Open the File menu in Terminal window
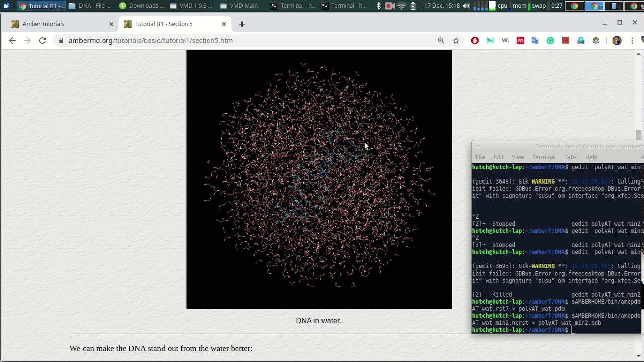This screenshot has width=644, height=362. pos(480,157)
